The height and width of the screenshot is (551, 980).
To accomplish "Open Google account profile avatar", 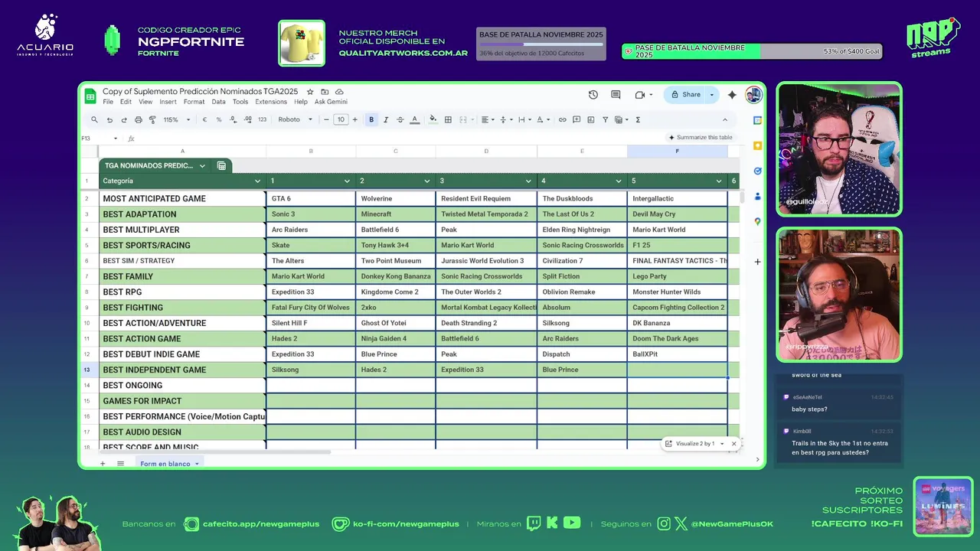I will (x=753, y=95).
